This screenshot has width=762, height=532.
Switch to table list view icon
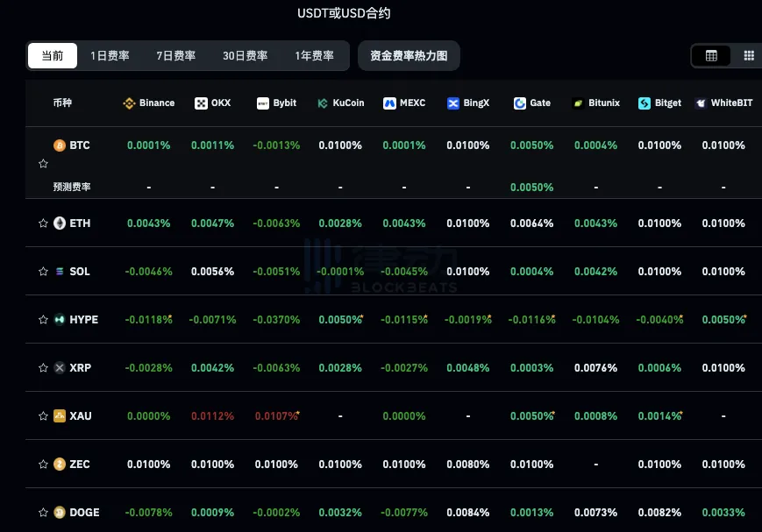click(x=711, y=56)
